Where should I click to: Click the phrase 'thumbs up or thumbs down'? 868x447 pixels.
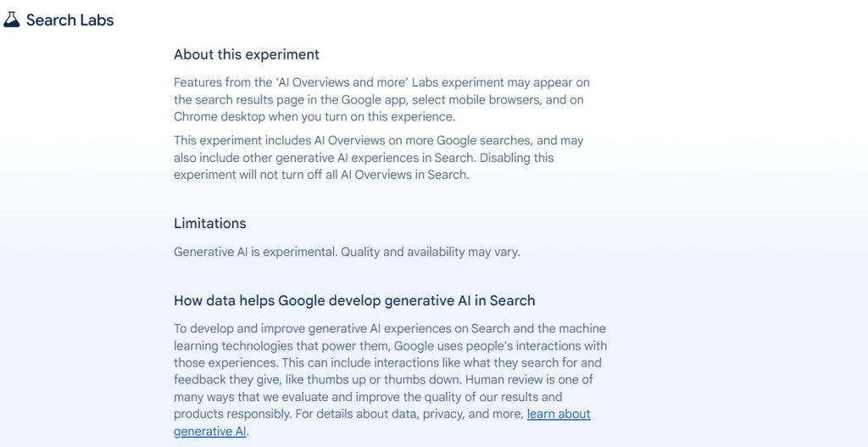pos(353,379)
